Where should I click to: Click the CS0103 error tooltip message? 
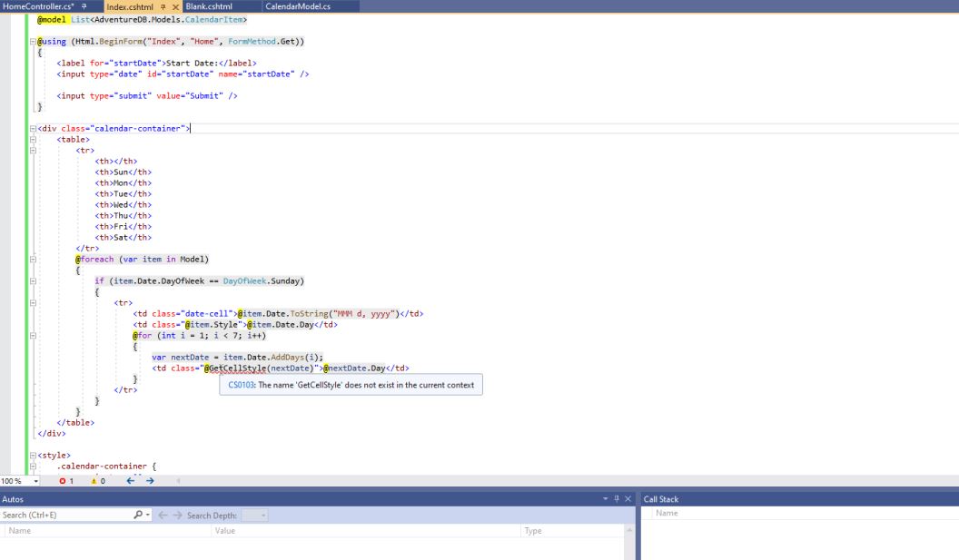coord(352,385)
